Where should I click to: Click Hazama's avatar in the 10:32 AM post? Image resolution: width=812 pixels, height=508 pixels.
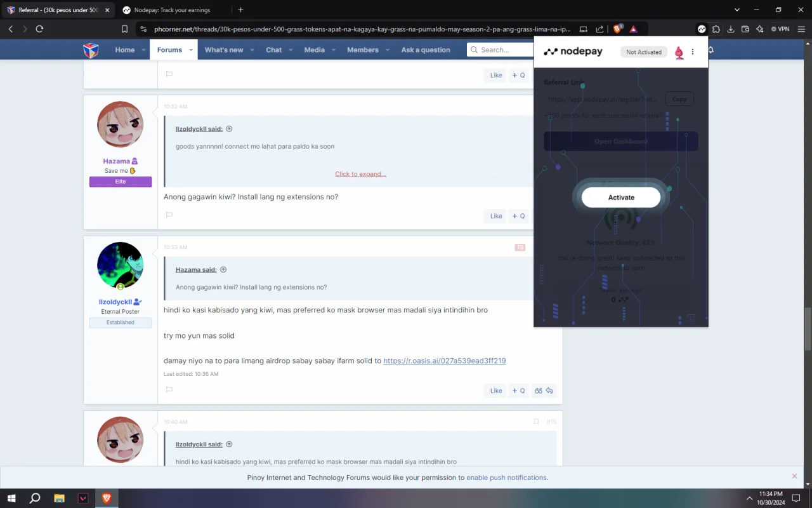(x=121, y=124)
